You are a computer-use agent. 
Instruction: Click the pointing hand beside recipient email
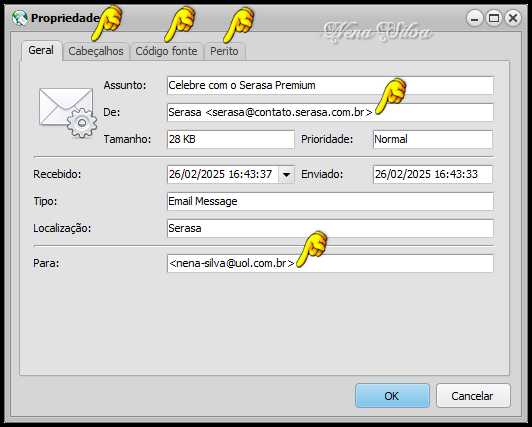pyautogui.click(x=312, y=250)
